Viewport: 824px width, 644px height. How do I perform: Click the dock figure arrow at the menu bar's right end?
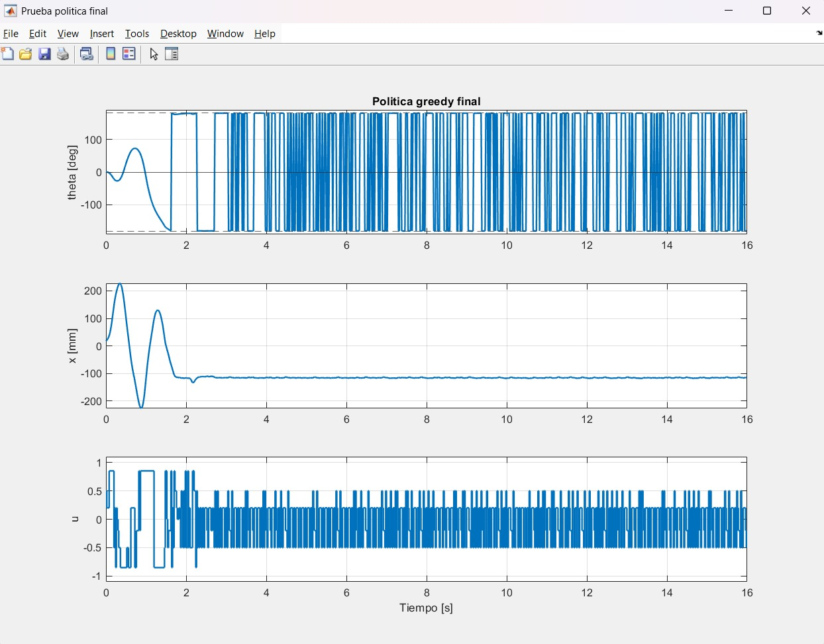click(x=819, y=33)
